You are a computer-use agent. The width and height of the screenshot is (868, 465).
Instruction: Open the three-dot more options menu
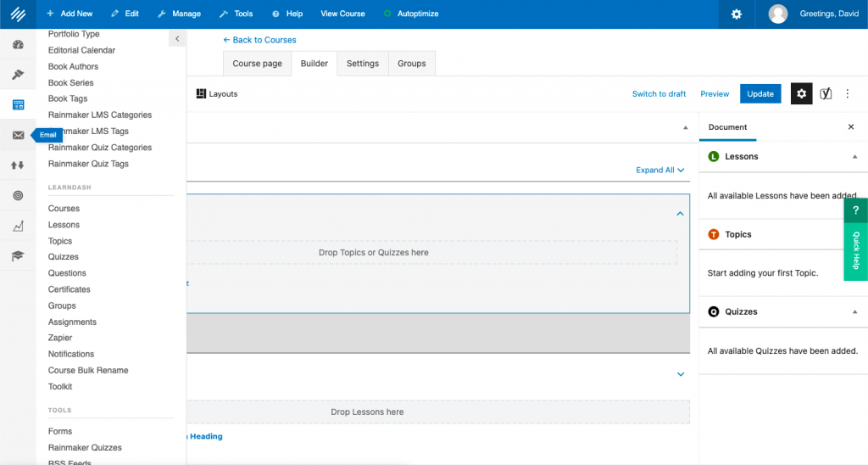coord(847,93)
